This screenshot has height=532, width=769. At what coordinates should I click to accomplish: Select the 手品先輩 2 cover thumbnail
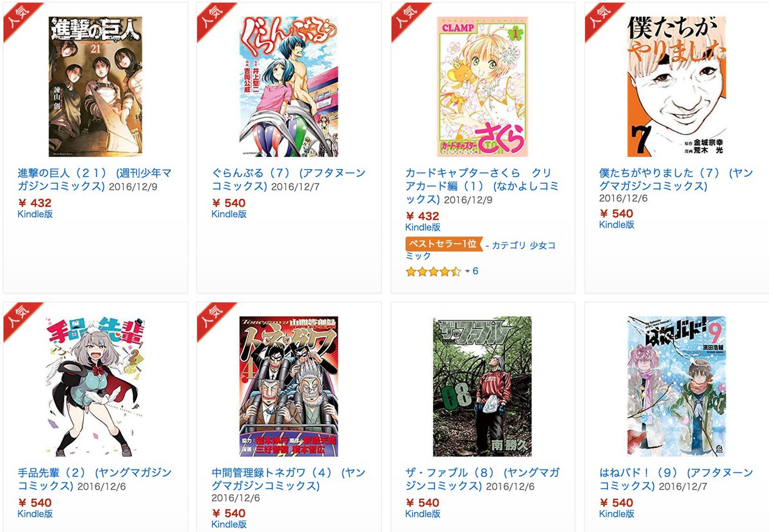pyautogui.click(x=95, y=386)
